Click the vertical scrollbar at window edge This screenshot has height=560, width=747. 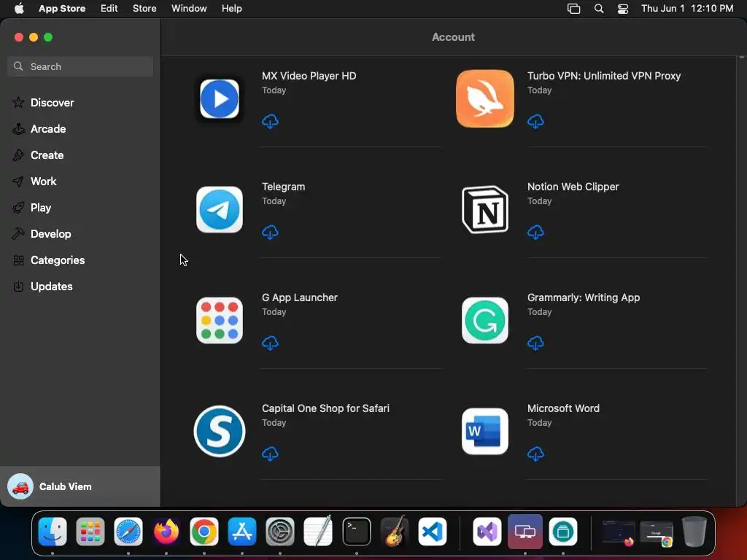[742, 281]
